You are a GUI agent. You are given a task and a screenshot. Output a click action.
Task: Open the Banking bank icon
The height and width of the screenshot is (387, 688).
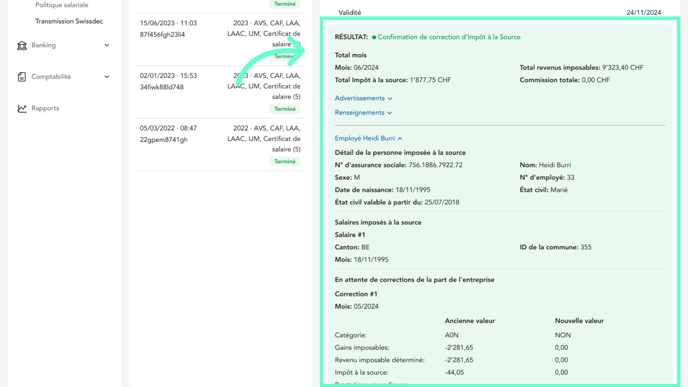[x=22, y=45]
